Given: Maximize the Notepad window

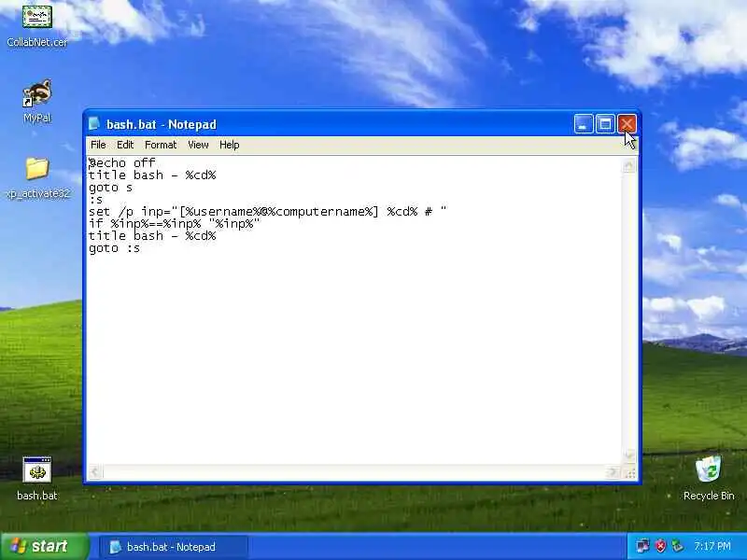Looking at the screenshot, I should [605, 124].
